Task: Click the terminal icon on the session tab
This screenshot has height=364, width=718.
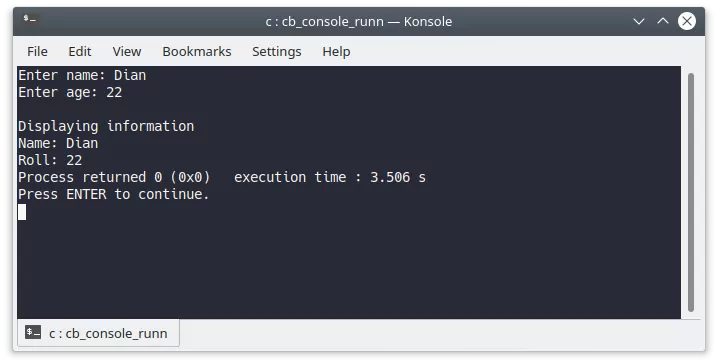Action: tap(33, 332)
